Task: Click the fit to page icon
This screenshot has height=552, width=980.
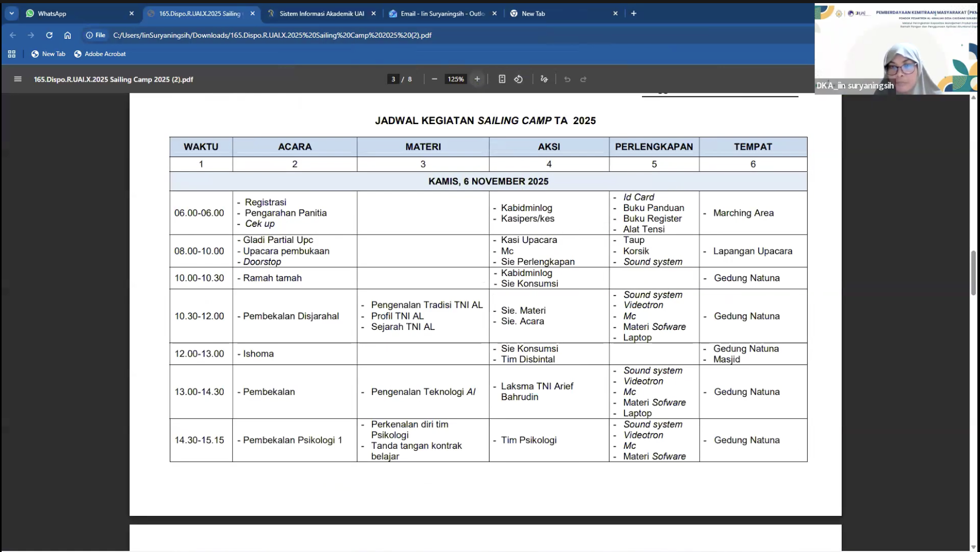Action: coord(502,79)
